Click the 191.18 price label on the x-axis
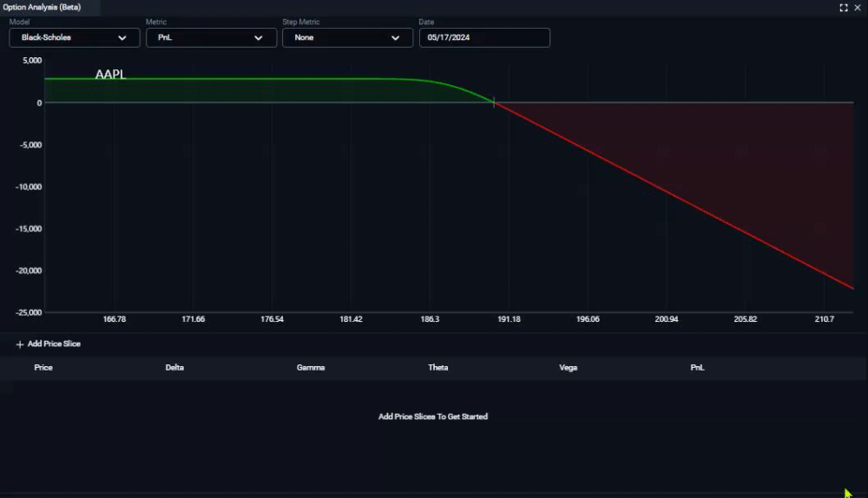This screenshot has width=868, height=498. point(509,319)
